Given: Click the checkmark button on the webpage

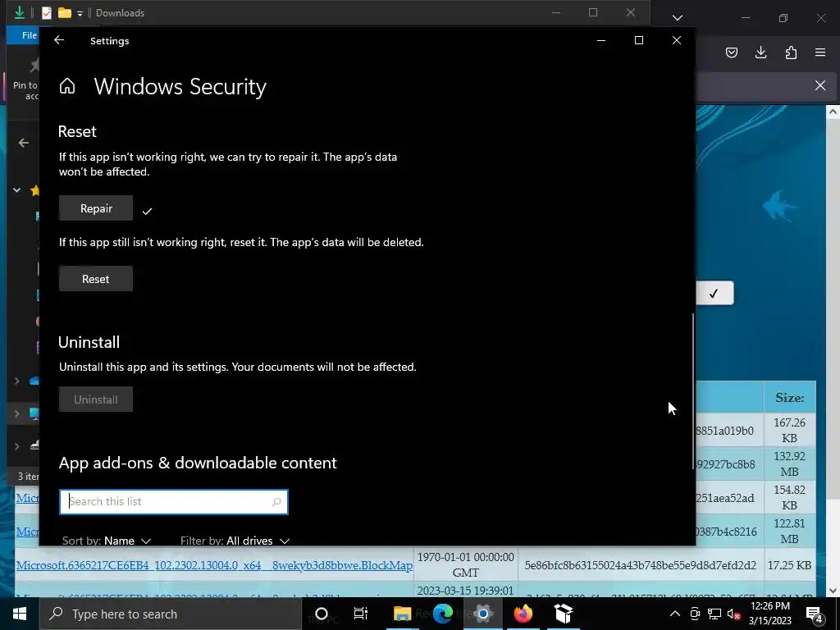Looking at the screenshot, I should coord(714,293).
